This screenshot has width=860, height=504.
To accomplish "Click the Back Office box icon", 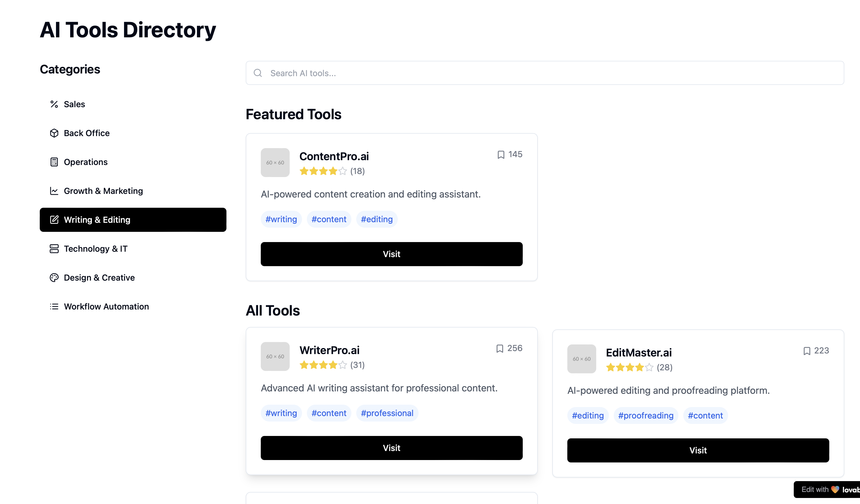I will tap(54, 133).
